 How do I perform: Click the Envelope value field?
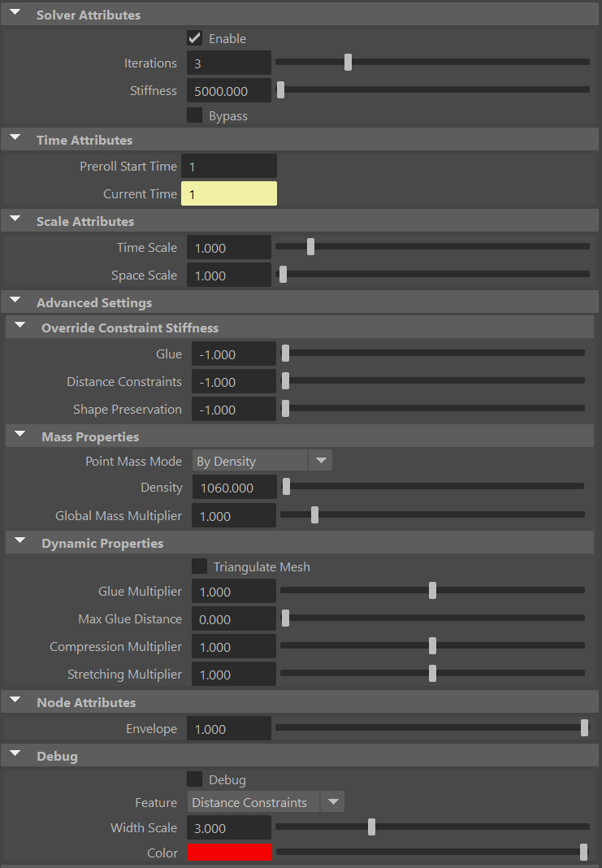click(229, 728)
